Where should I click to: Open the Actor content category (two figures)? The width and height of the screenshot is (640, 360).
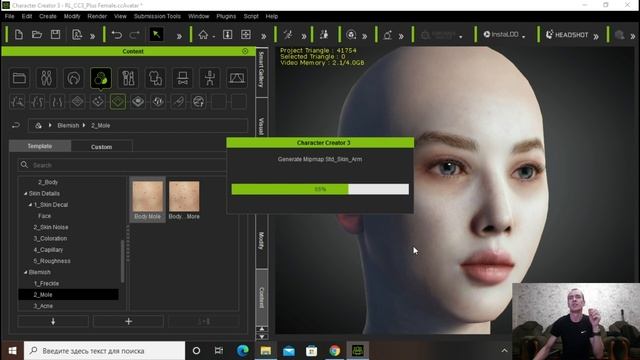[47, 78]
